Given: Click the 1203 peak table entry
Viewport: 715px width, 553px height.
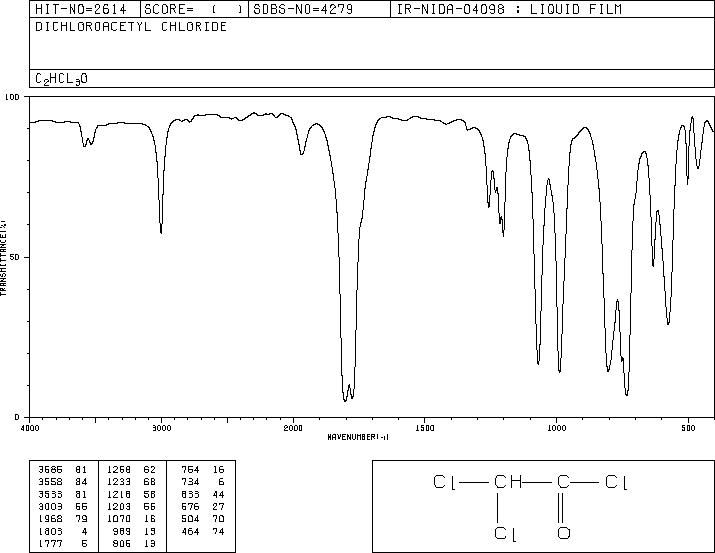Looking at the screenshot, I should pyautogui.click(x=131, y=507).
